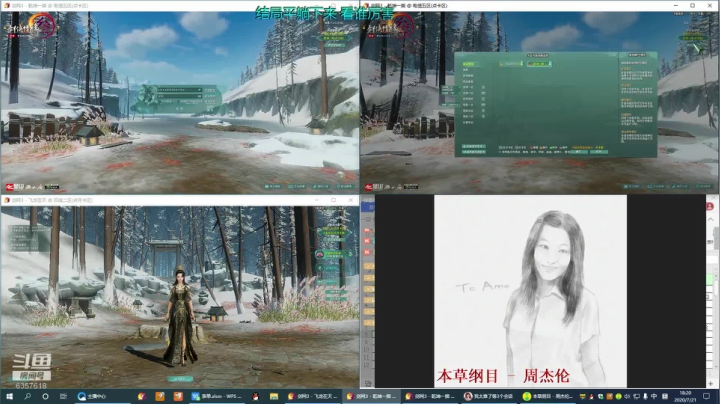Click the bottom icon in WPS left sidebar
This screenshot has width=720, height=404.
tap(368, 383)
